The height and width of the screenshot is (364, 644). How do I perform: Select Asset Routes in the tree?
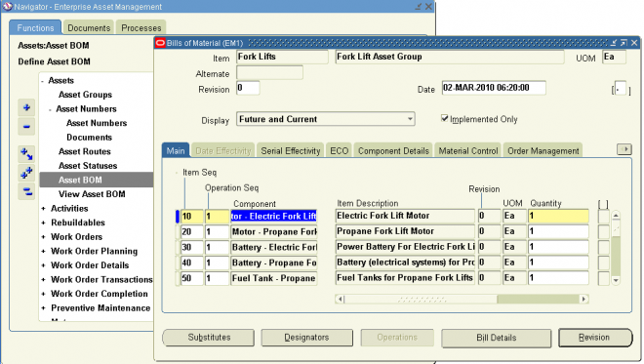[85, 151]
